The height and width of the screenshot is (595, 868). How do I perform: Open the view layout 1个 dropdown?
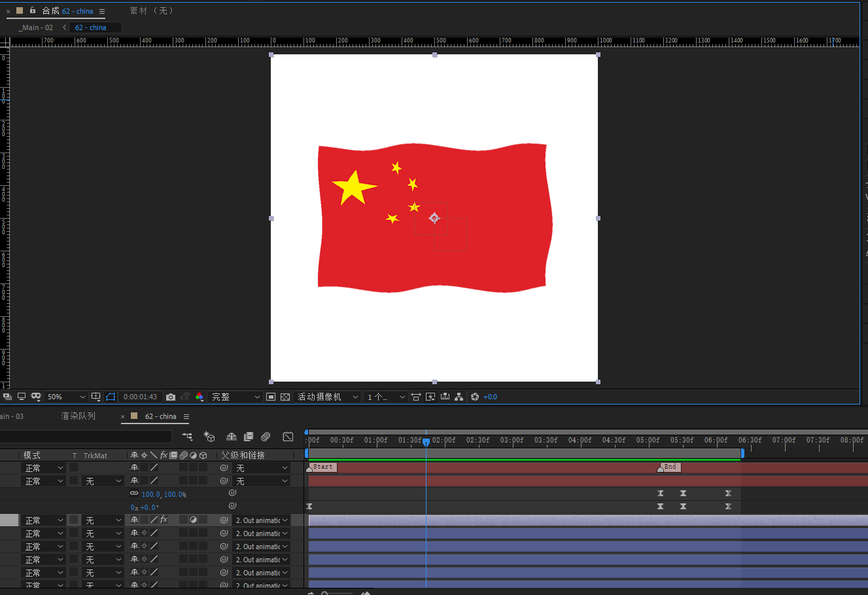coord(386,397)
